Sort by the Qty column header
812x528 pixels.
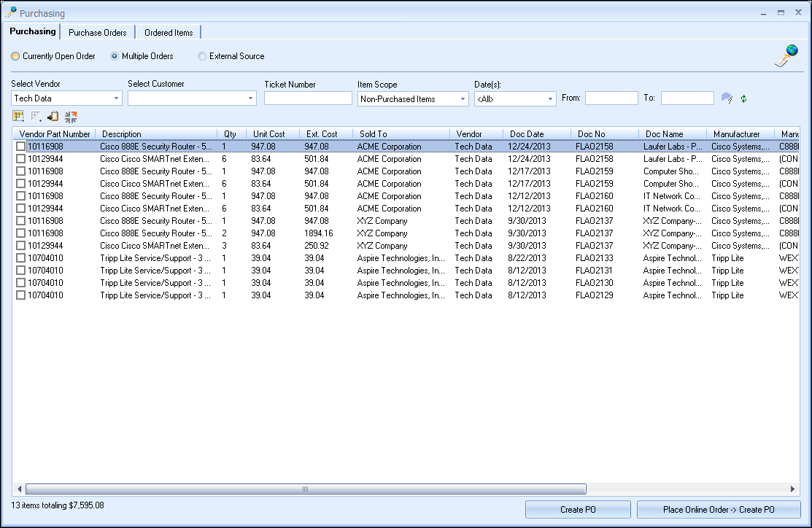pos(231,134)
